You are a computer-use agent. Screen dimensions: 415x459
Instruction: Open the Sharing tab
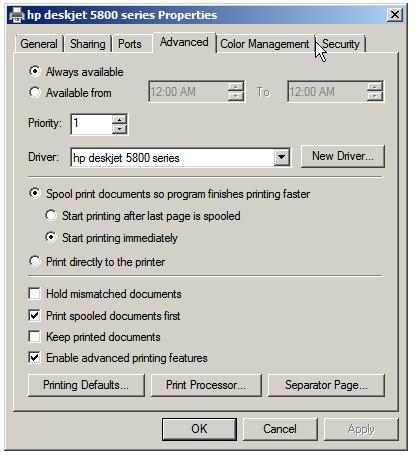click(x=88, y=44)
